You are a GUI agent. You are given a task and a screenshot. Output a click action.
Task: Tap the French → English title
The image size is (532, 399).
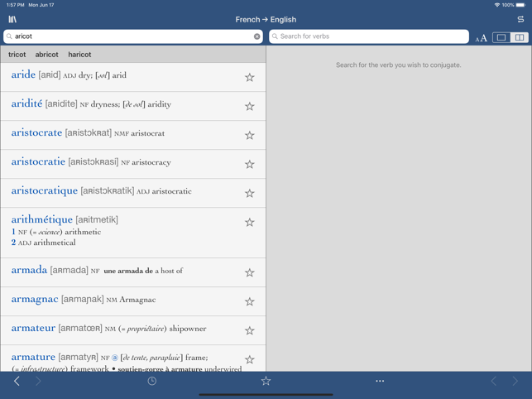point(266,20)
